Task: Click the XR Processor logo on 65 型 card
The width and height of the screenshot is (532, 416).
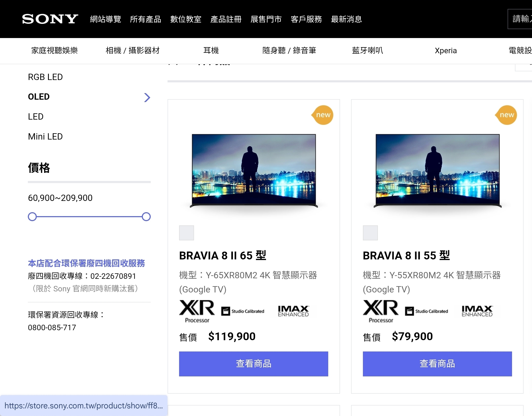Action: click(197, 311)
